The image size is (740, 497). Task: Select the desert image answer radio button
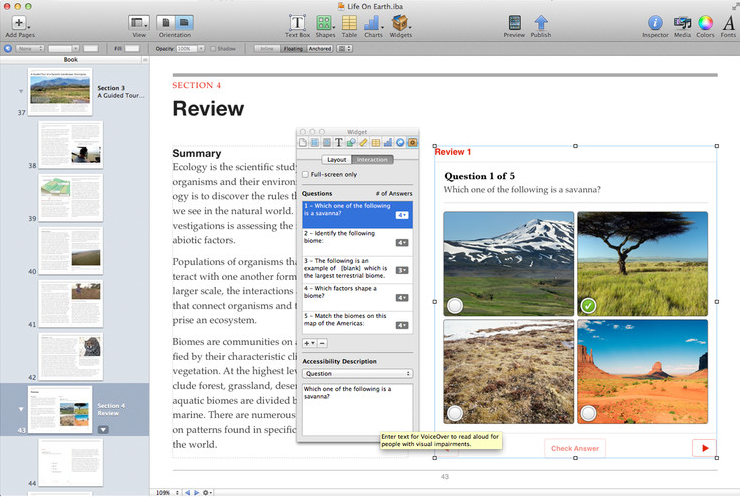[588, 413]
